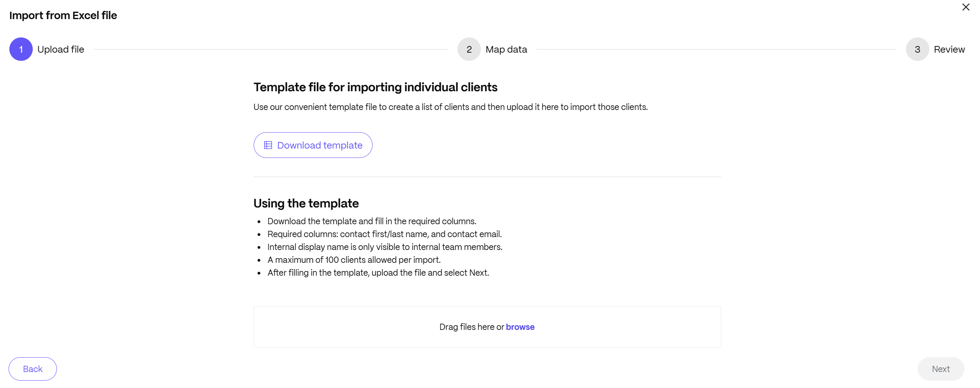Select the spreadsheet icon on Download template
The image size is (980, 388).
coord(268,145)
